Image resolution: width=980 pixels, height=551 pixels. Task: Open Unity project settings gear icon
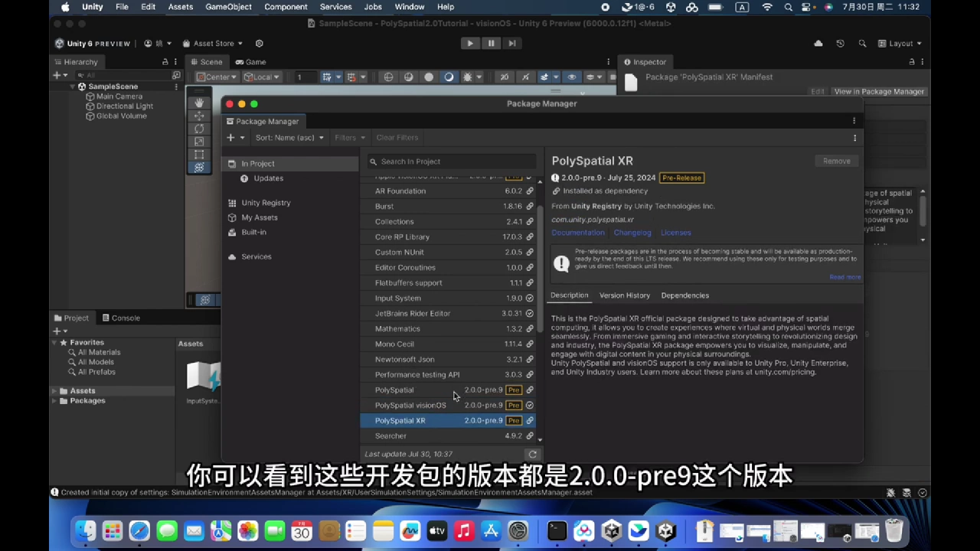coord(259,44)
